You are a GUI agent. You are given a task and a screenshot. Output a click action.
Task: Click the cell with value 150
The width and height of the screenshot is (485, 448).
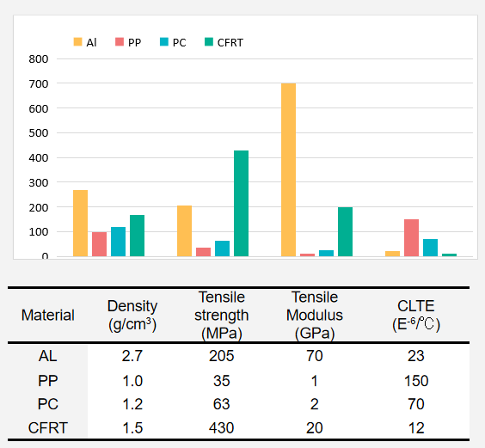tap(416, 381)
